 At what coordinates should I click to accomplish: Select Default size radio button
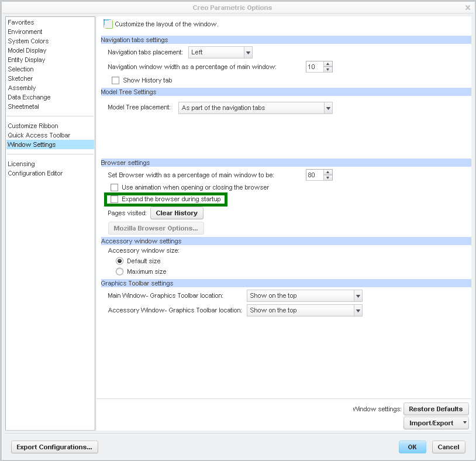coord(120,261)
